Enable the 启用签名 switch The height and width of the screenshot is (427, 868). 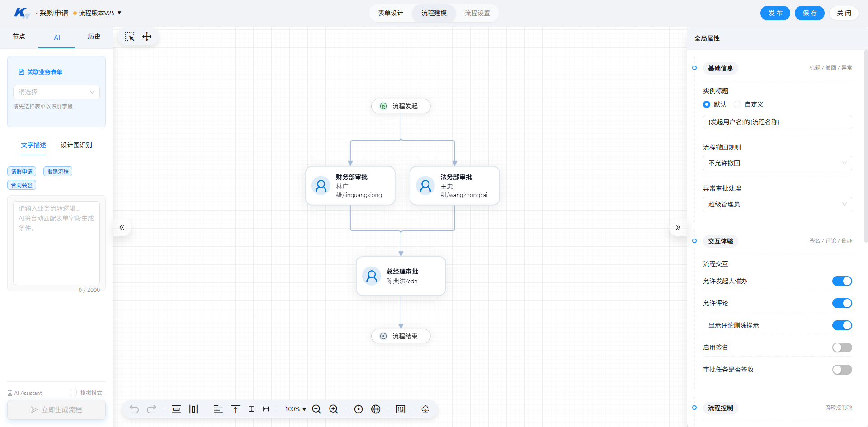[842, 347]
